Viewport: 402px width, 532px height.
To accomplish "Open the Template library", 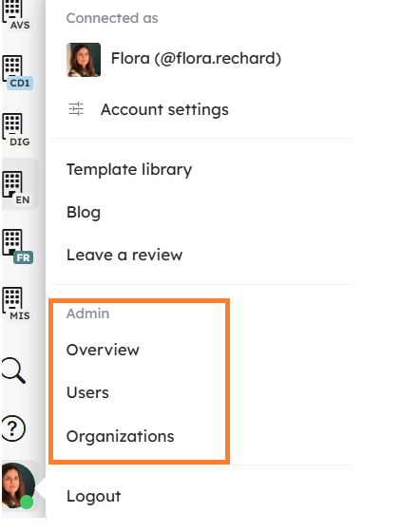I will click(x=129, y=170).
